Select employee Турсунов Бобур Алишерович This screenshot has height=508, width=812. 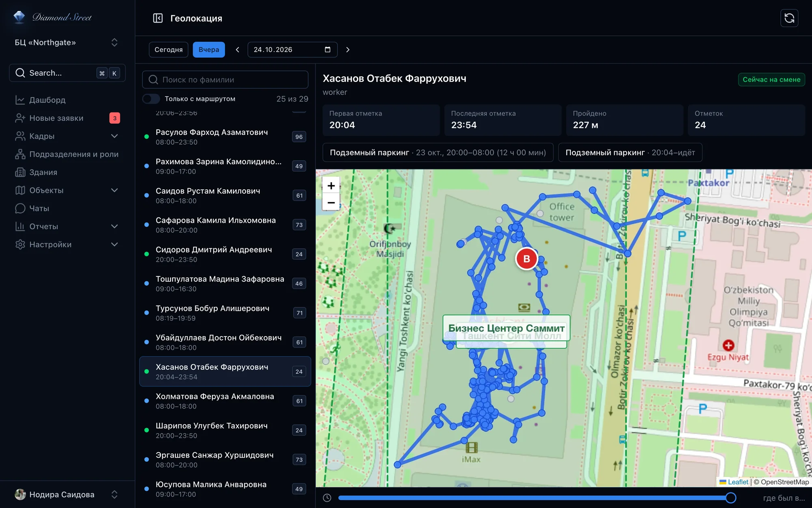[x=225, y=313]
